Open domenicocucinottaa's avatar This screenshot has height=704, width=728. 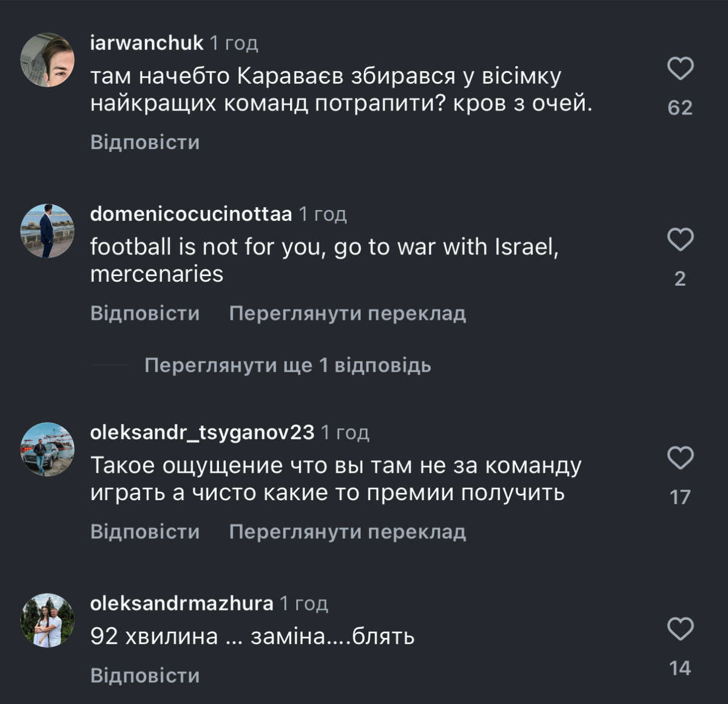pyautogui.click(x=47, y=231)
